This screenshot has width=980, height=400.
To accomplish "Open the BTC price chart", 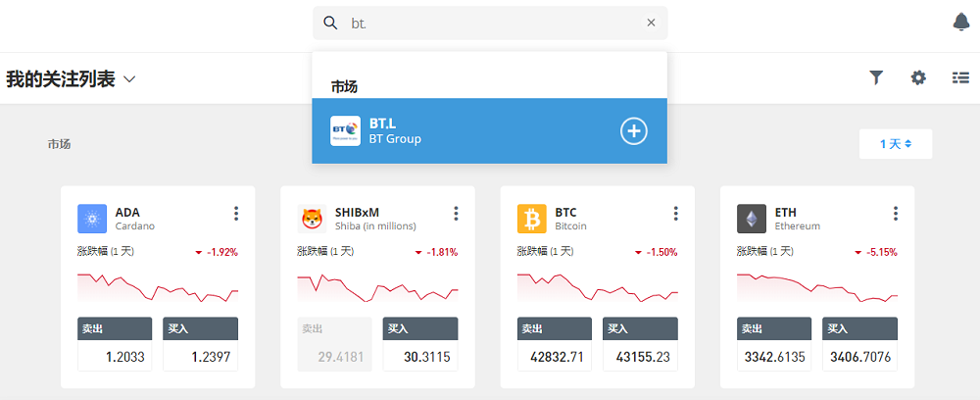I will point(598,288).
